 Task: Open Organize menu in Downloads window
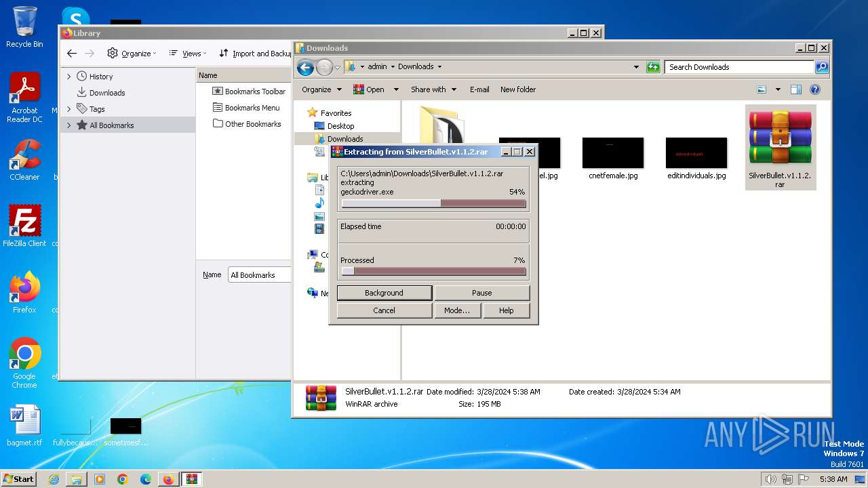[x=321, y=89]
